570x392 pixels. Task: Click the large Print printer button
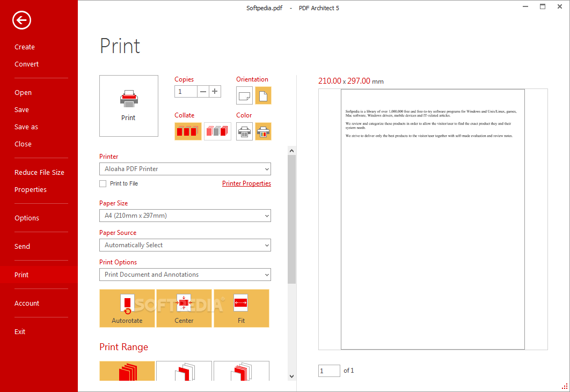(x=129, y=106)
